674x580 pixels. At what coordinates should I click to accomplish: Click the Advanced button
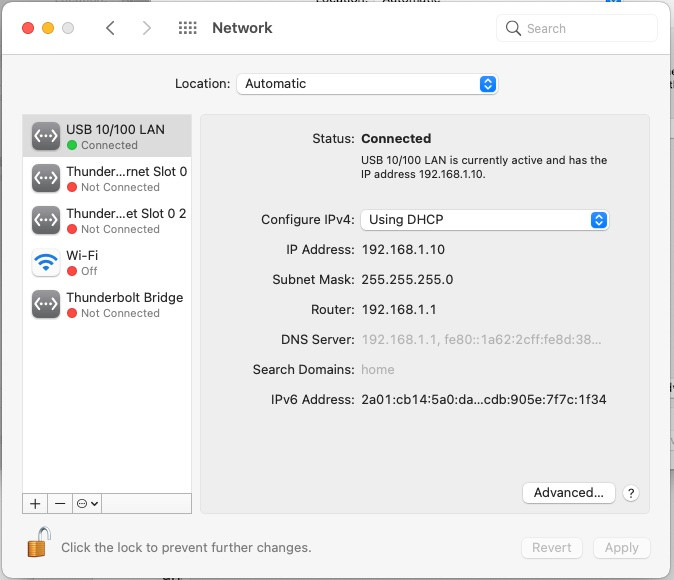pos(568,492)
